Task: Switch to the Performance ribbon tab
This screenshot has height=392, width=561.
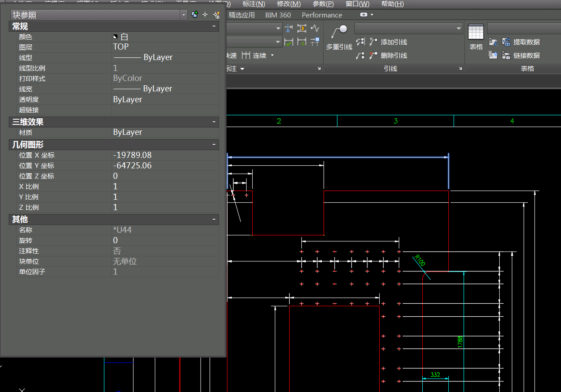Action: (322, 15)
